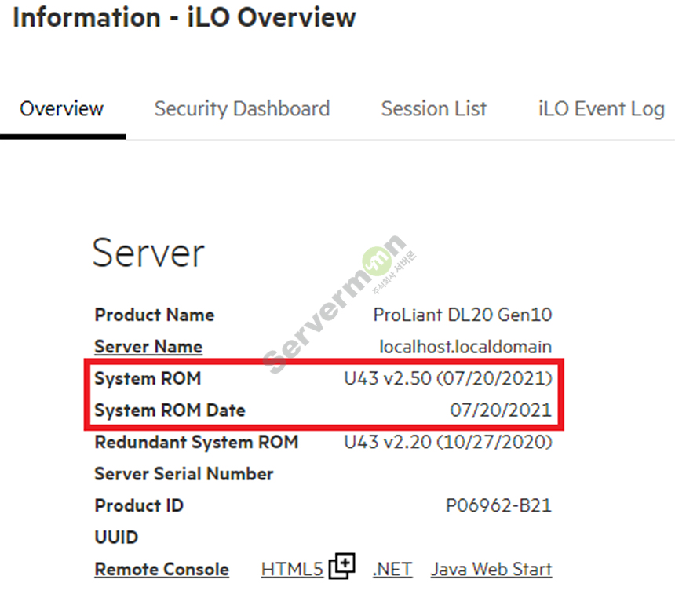675x616 pixels.
Task: Click the System ROM Date label
Action: [170, 410]
